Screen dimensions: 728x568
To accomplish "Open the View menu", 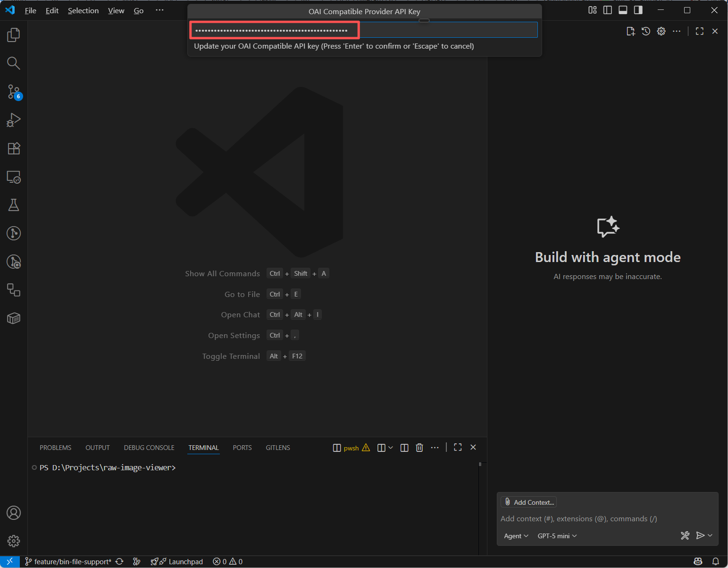I will 116,10.
